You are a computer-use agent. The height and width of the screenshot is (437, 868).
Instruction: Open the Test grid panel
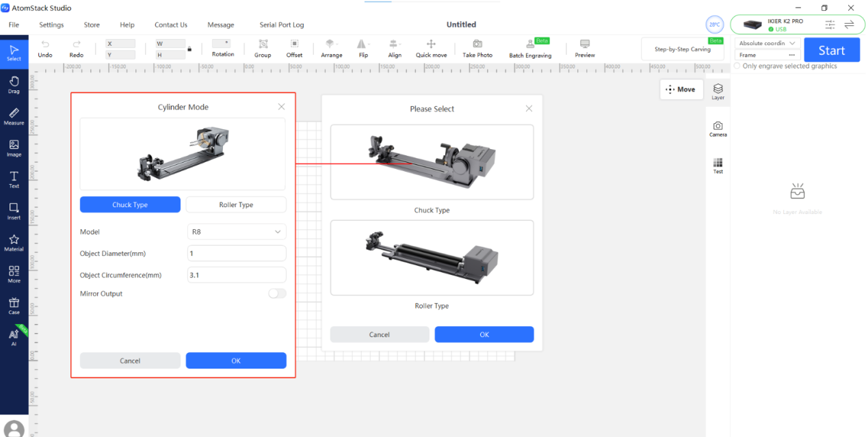coord(718,165)
